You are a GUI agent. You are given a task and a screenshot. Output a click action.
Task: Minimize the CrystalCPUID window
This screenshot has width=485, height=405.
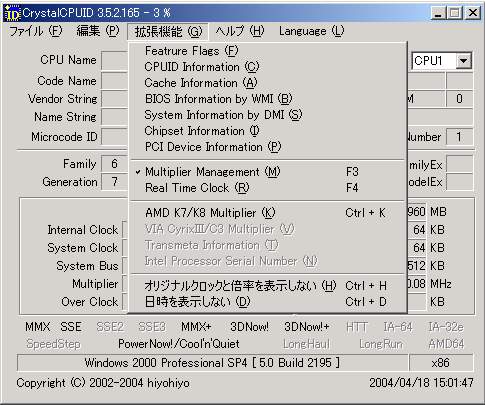point(438,13)
